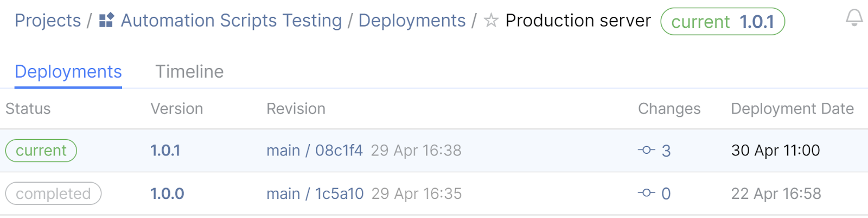Open version 1.0.1 deployment
Viewport: 868px width, 218px height.
pyautogui.click(x=165, y=151)
